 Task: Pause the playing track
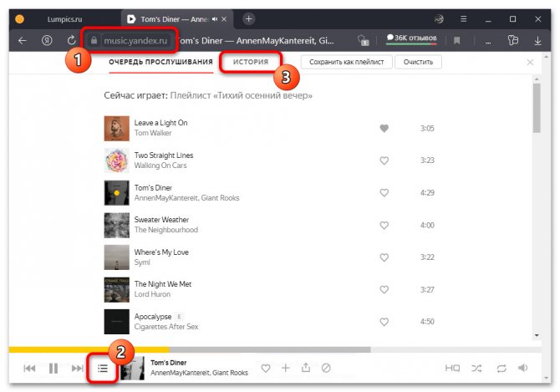pyautogui.click(x=53, y=368)
